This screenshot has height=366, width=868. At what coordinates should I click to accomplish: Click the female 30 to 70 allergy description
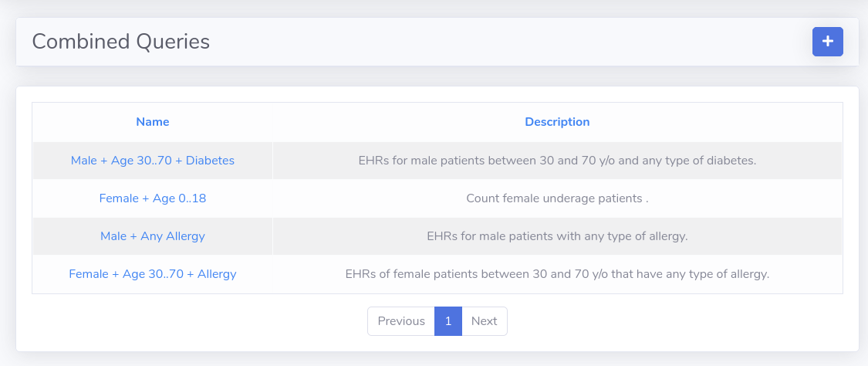[557, 274]
